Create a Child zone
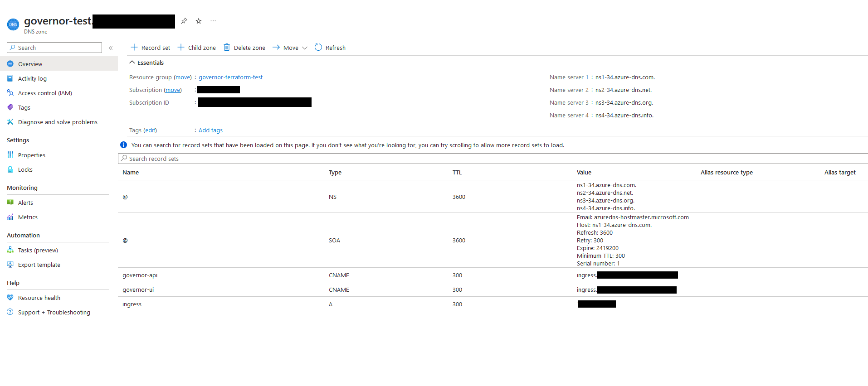Image resolution: width=868 pixels, height=386 pixels. (x=197, y=48)
